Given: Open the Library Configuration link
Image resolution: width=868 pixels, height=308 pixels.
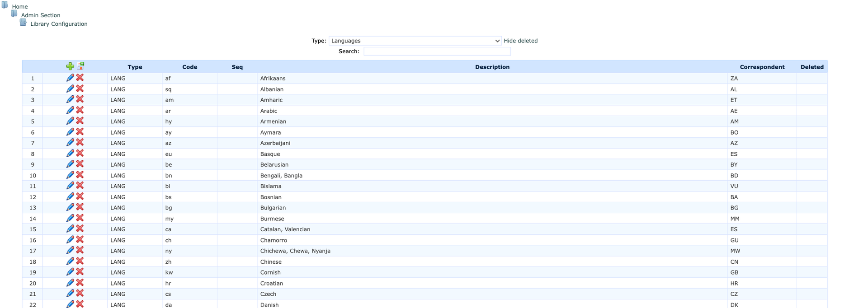Looking at the screenshot, I should 59,24.
